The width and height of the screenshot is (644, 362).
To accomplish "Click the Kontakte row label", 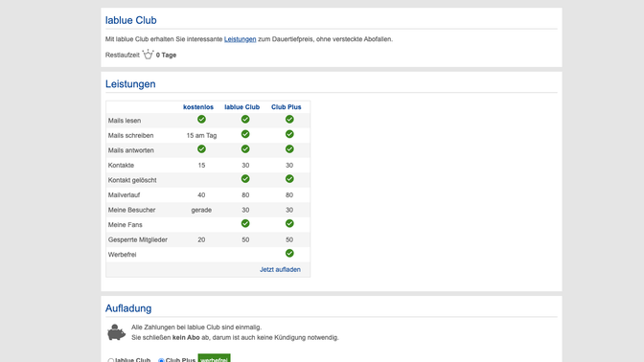I will 121,166.
